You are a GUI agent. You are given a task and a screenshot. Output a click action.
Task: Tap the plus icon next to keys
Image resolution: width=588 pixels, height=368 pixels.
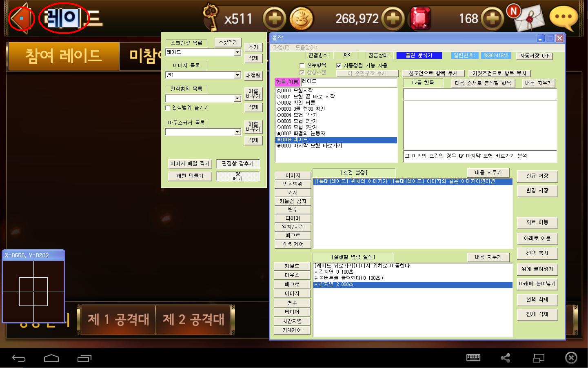point(274,19)
